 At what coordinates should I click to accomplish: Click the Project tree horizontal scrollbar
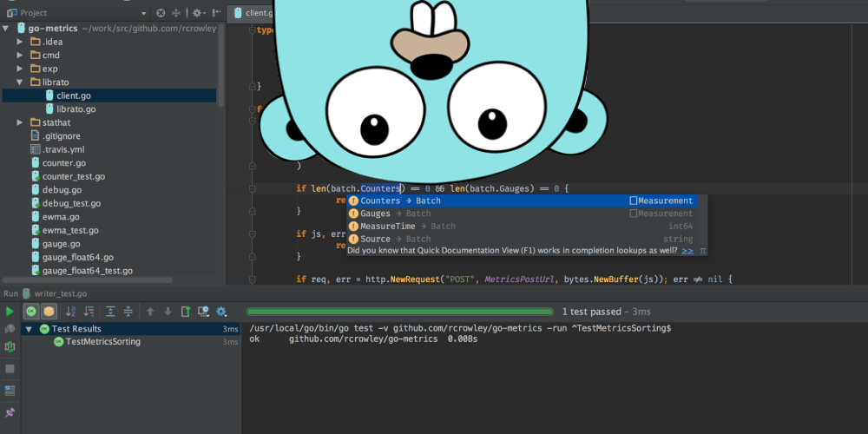88,280
